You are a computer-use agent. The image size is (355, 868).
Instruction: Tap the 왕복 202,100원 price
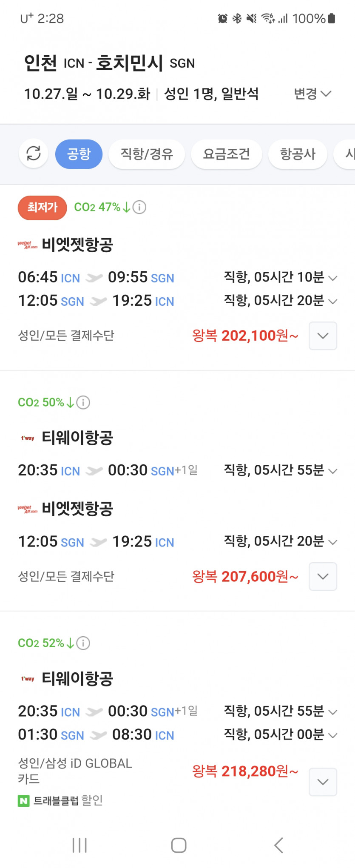click(x=245, y=336)
